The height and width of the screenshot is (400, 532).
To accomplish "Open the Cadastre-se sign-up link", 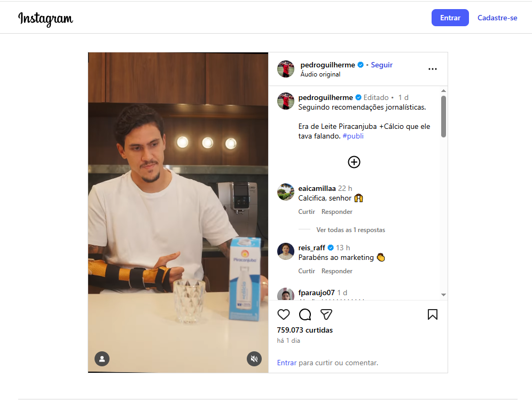I will (x=497, y=18).
